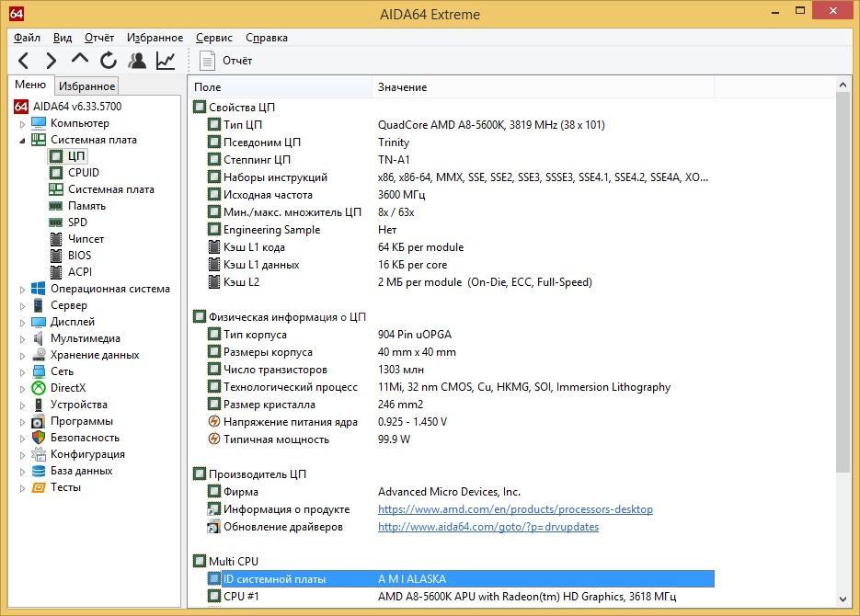The width and height of the screenshot is (860, 616).
Task: Expand the Конфигурация tree node
Action: [x=22, y=455]
